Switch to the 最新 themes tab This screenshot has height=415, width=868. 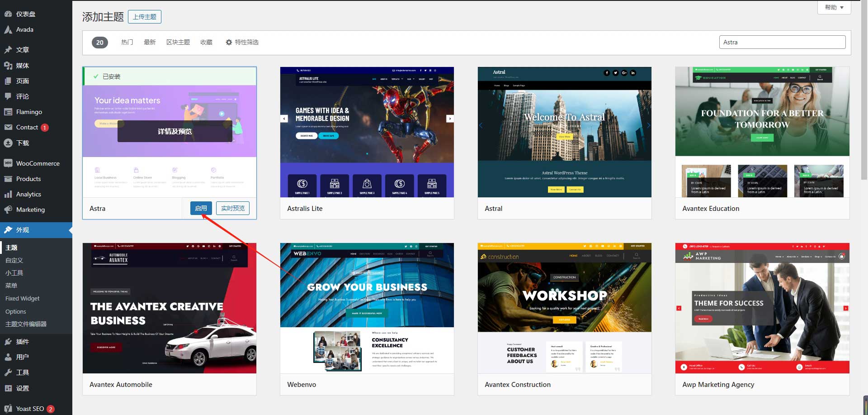click(x=150, y=42)
